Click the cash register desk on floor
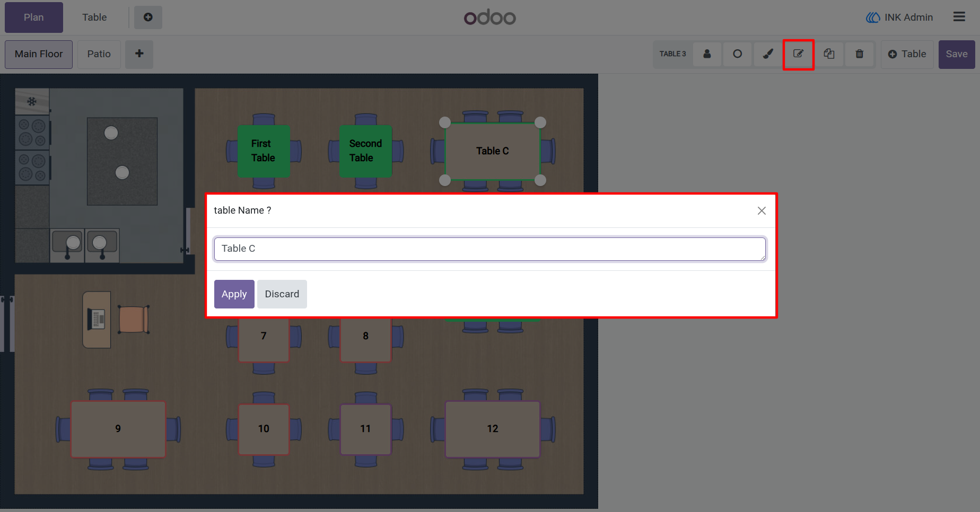 [97, 320]
